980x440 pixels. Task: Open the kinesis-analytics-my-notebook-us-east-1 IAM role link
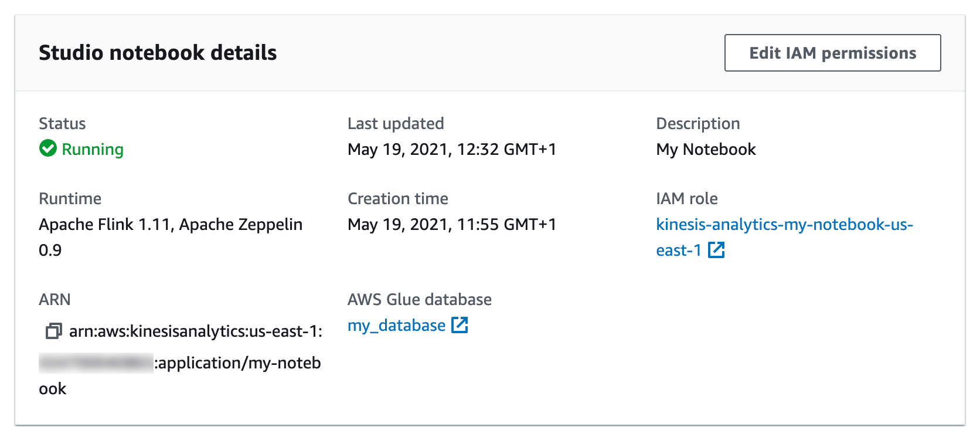tap(784, 225)
